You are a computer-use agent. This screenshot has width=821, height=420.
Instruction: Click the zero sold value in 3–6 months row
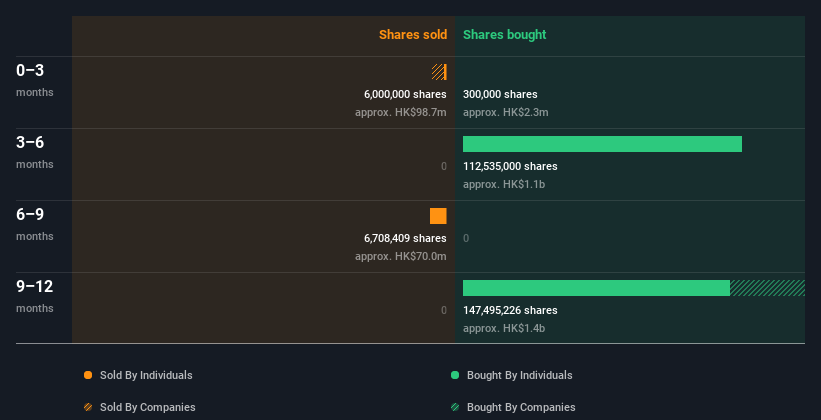point(444,167)
